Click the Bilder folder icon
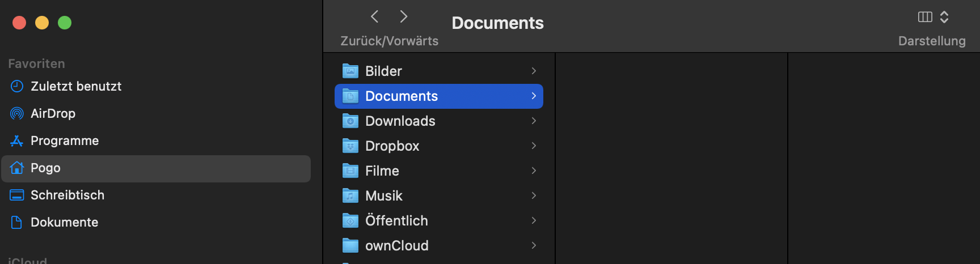980x264 pixels. [x=350, y=71]
